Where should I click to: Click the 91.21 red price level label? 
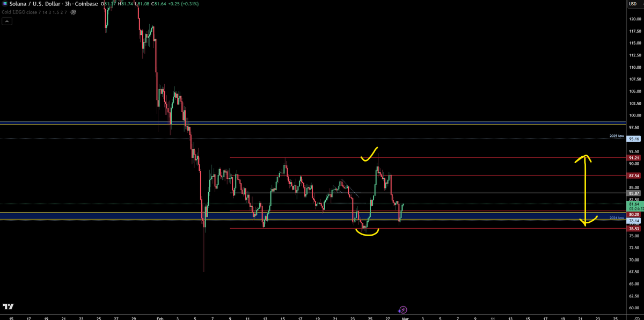pyautogui.click(x=633, y=157)
